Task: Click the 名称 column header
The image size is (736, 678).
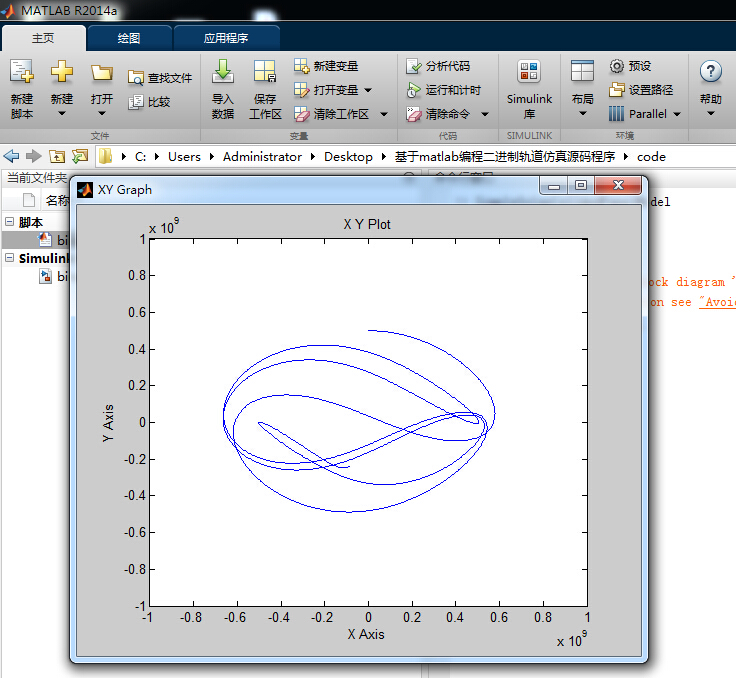Action: pyautogui.click(x=57, y=200)
